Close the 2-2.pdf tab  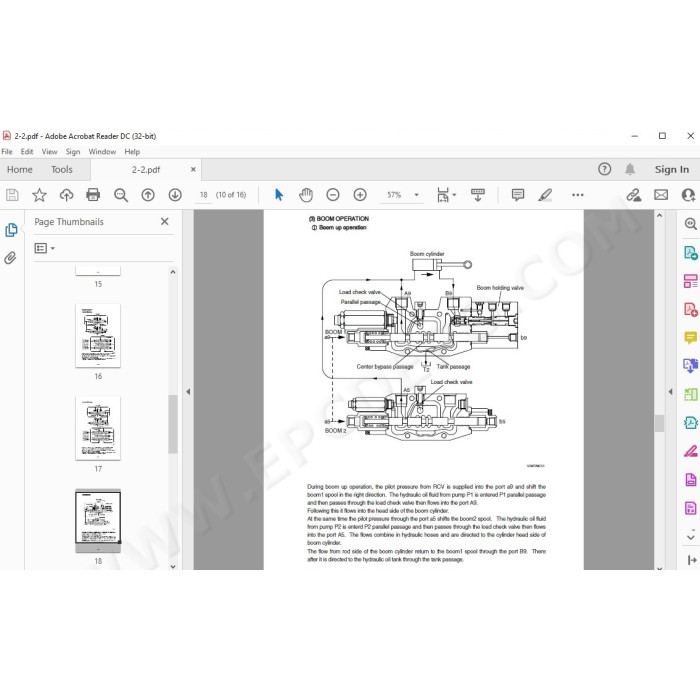pyautogui.click(x=193, y=170)
